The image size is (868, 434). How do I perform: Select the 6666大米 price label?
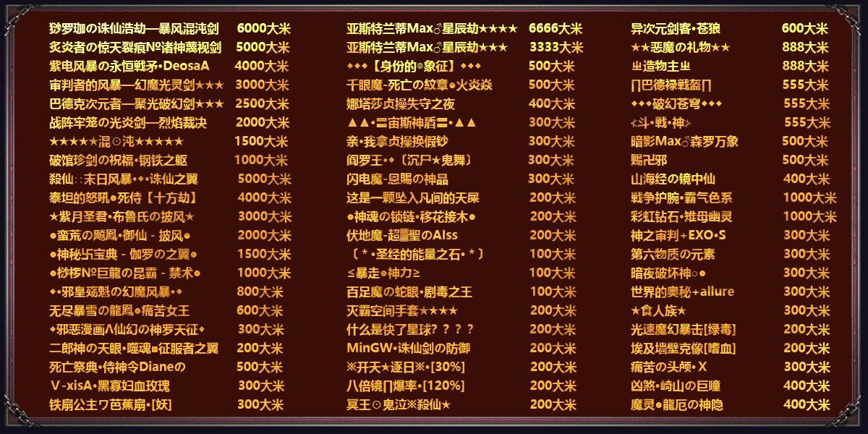(555, 29)
